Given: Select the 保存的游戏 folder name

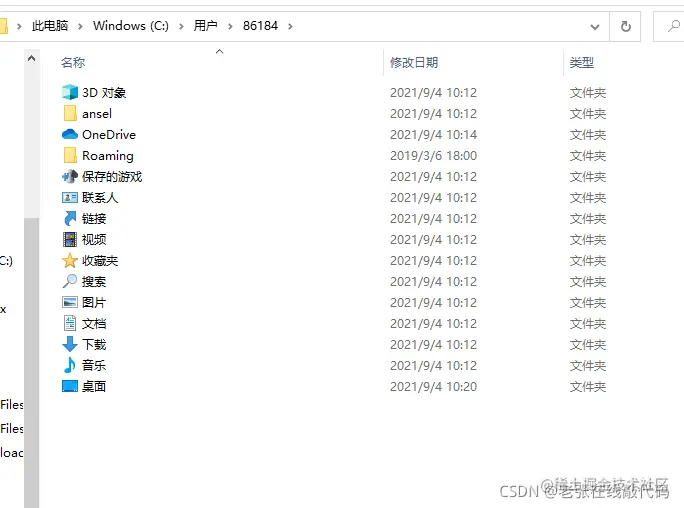Looking at the screenshot, I should click(112, 177).
